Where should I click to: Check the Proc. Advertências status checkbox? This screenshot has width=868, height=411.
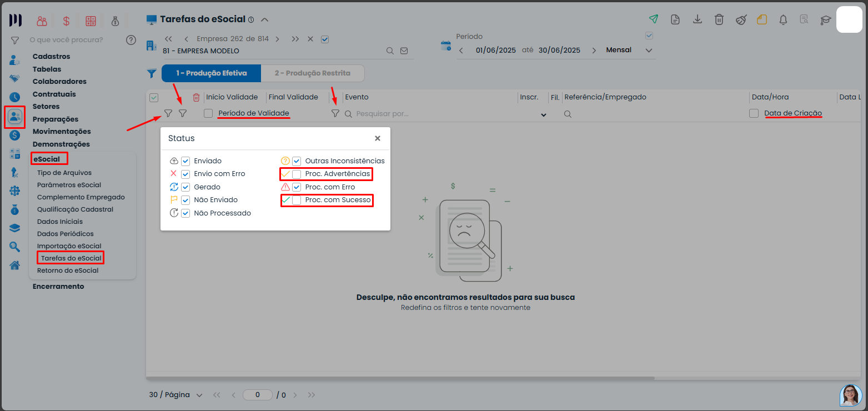point(297,174)
